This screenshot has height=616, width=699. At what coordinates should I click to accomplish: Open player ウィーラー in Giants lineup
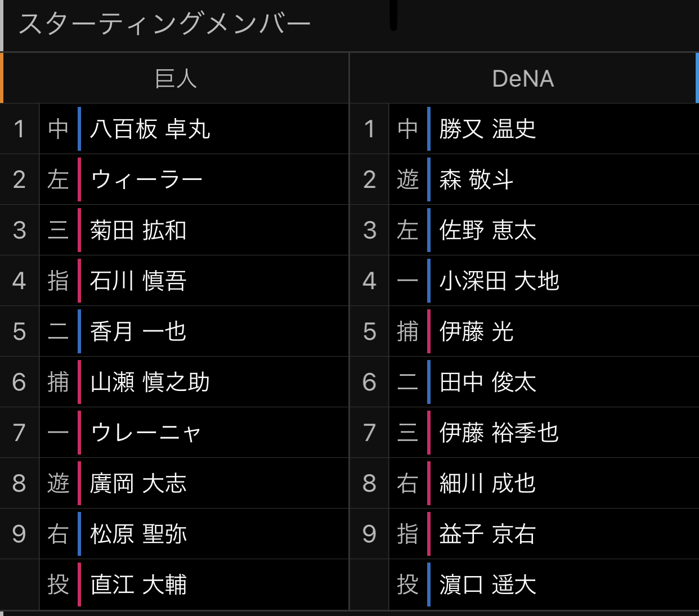[146, 179]
